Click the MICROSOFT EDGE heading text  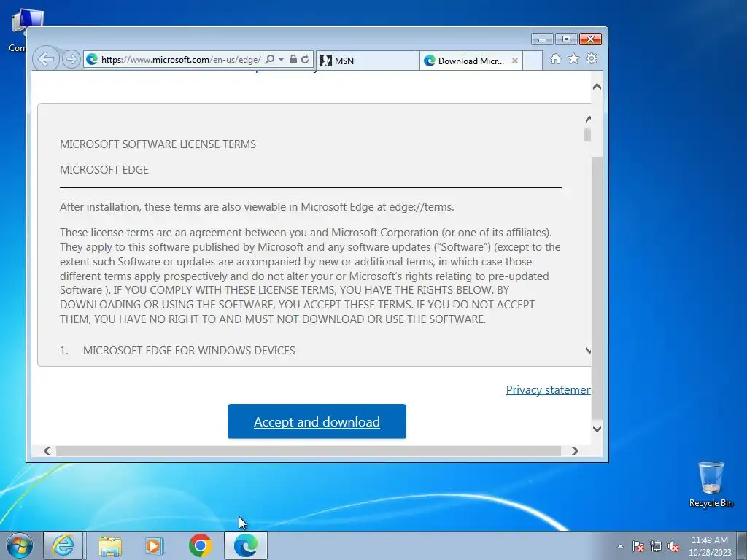(x=104, y=169)
